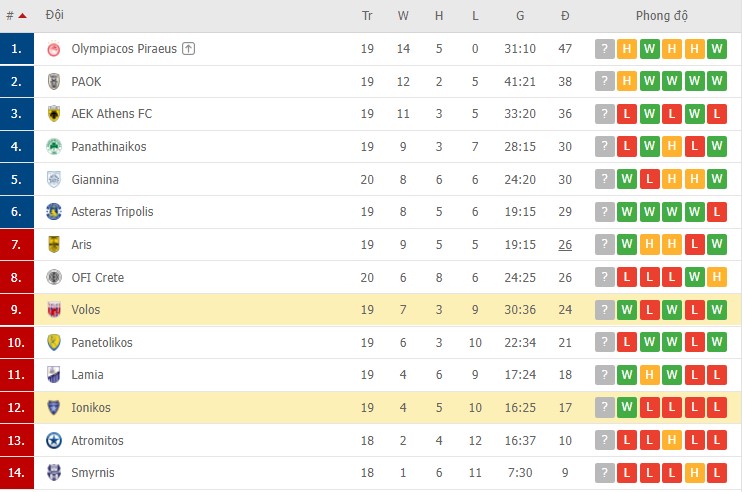Click the PAOK team logo
The height and width of the screenshot is (492, 742).
pos(54,82)
